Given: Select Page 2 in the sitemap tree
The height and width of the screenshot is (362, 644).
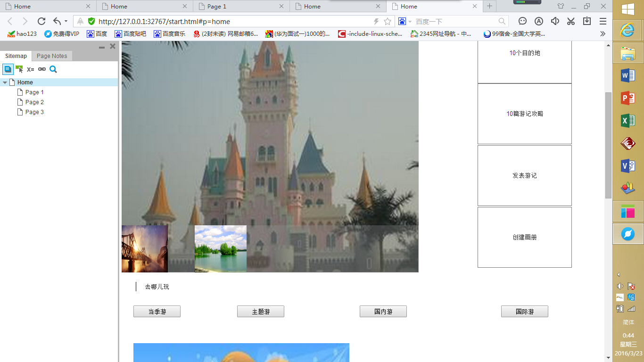Looking at the screenshot, I should pyautogui.click(x=34, y=102).
